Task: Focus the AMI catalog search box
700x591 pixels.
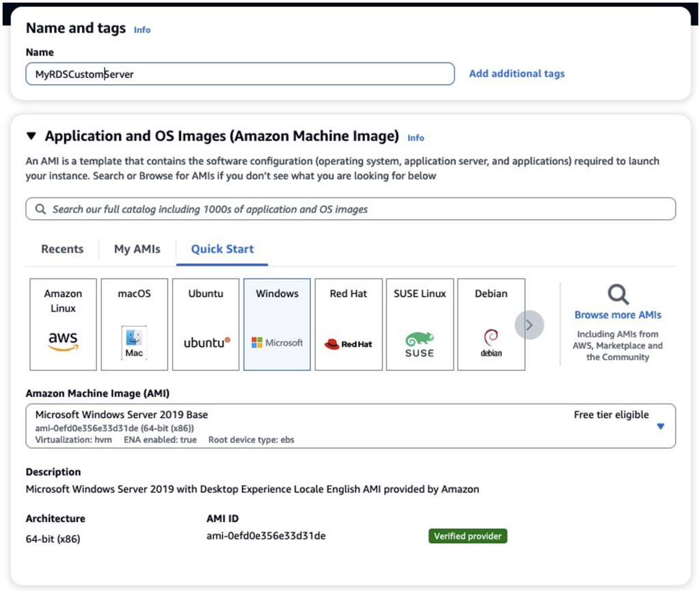Action: coord(351,209)
